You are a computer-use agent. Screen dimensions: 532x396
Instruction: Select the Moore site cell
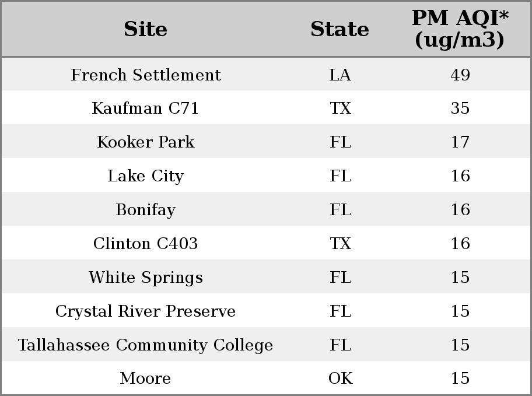pos(145,378)
